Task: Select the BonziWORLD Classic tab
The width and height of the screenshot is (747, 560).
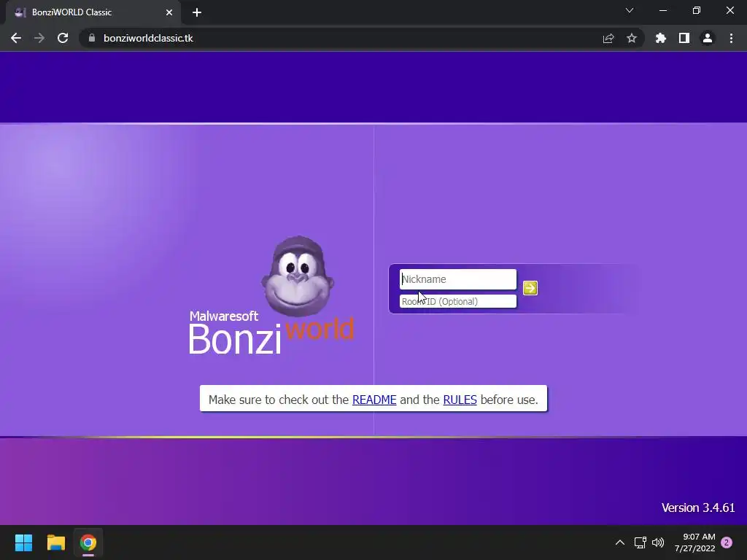Action: (93, 12)
